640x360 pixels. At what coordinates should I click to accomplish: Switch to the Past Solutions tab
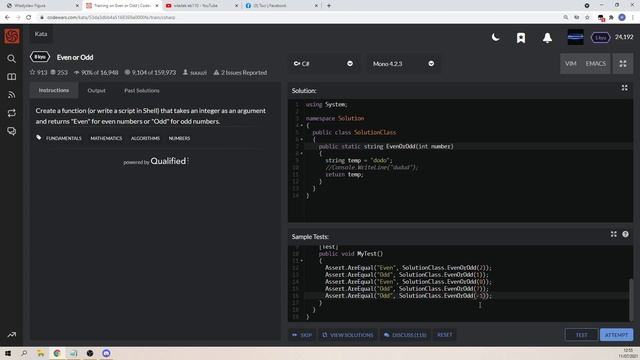[x=142, y=91]
